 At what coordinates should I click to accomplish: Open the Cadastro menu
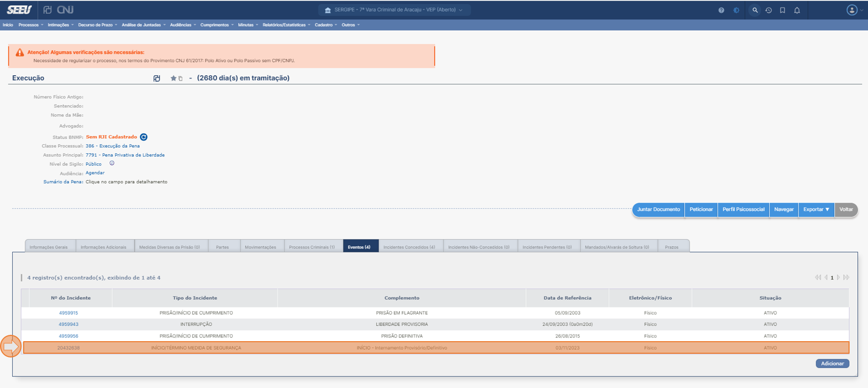point(326,25)
